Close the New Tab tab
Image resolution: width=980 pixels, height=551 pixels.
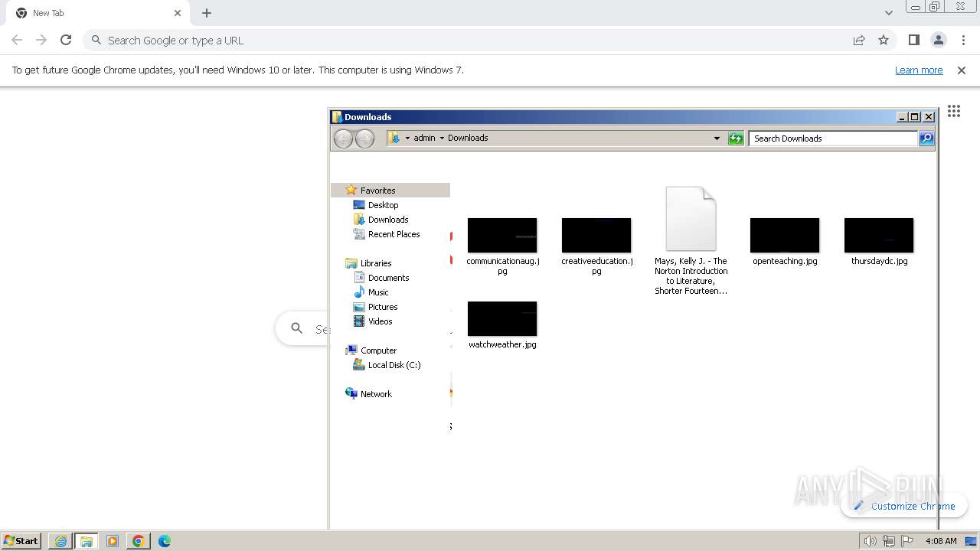click(178, 13)
